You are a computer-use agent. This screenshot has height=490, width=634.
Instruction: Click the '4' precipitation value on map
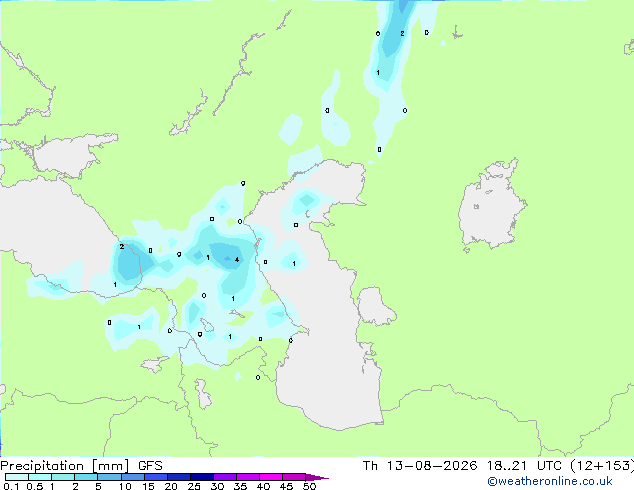point(237,260)
